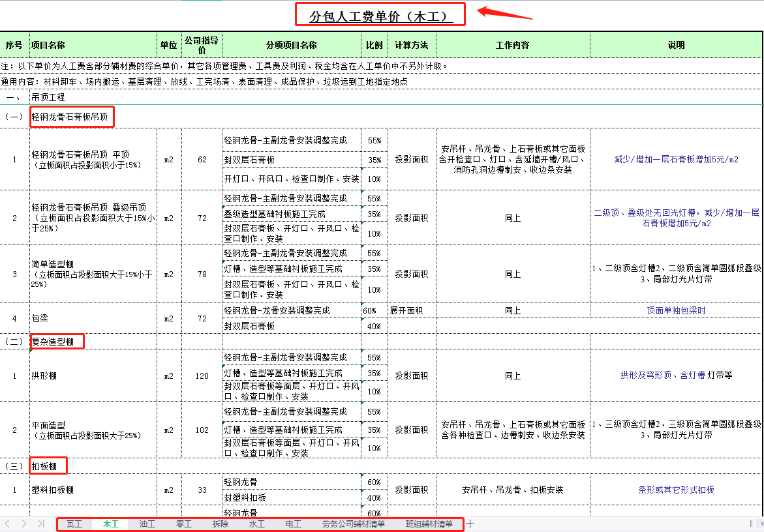The height and width of the screenshot is (532, 764).
Task: Select the 拱形及穹形顶、含灯槽 灯带等 note
Action: (x=677, y=376)
